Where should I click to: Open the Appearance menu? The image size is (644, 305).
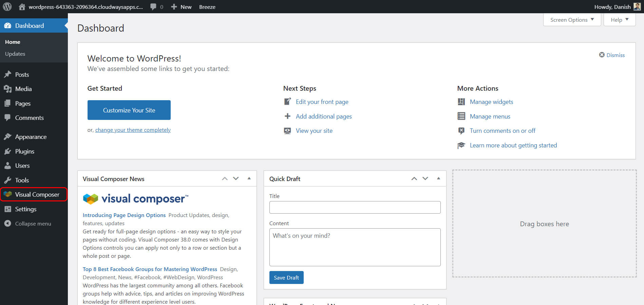tap(31, 137)
